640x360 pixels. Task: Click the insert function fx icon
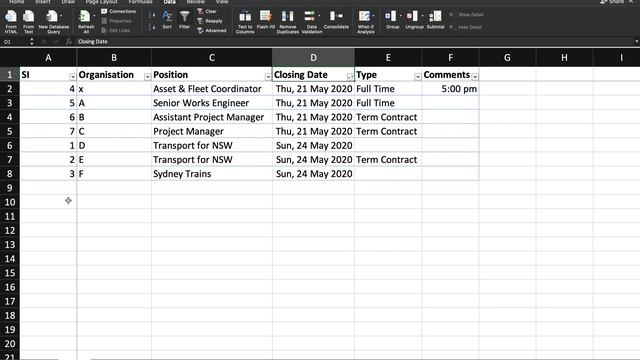(69, 42)
